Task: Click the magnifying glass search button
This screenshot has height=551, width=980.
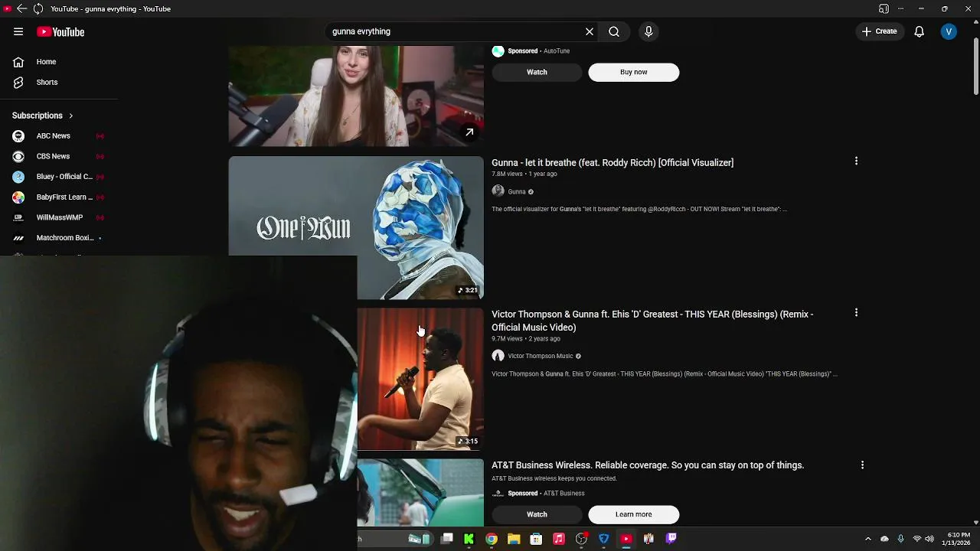Action: click(x=614, y=31)
